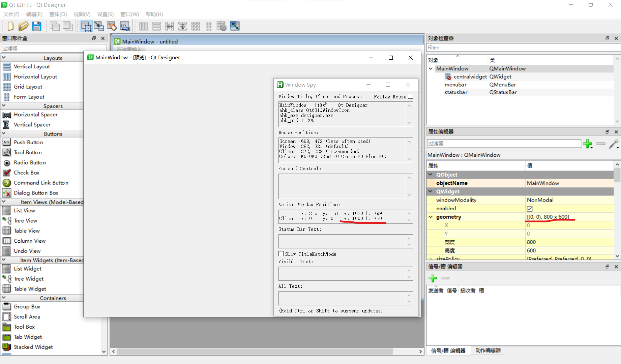
Task: Click the object inspector Filter field
Action: [x=523, y=48]
